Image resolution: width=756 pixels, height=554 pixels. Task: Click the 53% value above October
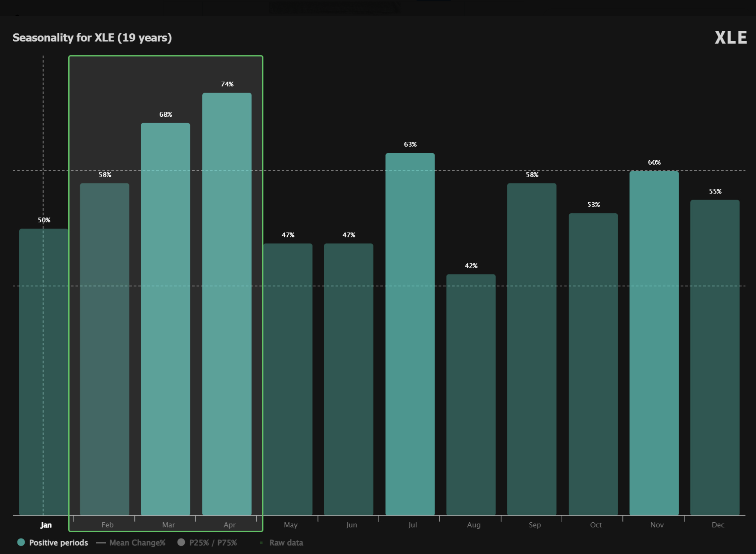[593, 205]
